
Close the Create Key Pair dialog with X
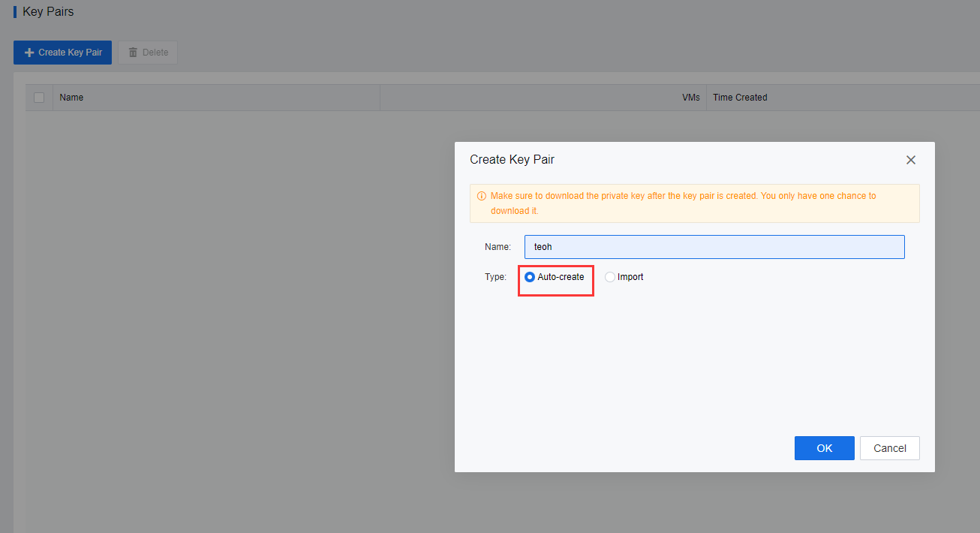click(910, 160)
